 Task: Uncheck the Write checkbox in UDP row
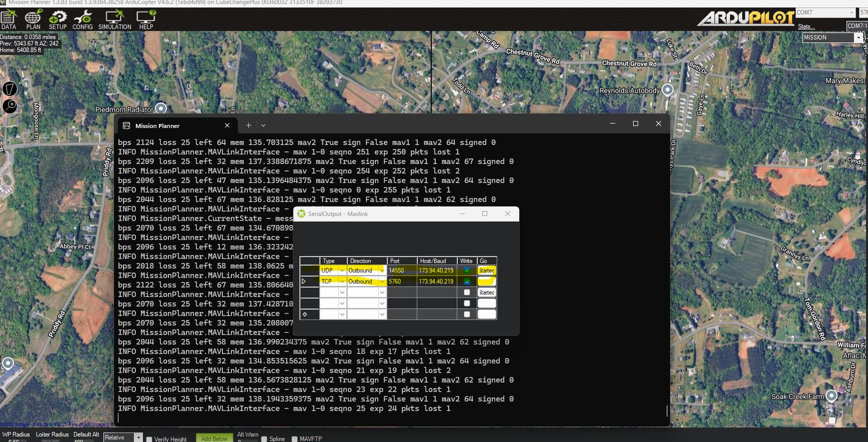467,270
